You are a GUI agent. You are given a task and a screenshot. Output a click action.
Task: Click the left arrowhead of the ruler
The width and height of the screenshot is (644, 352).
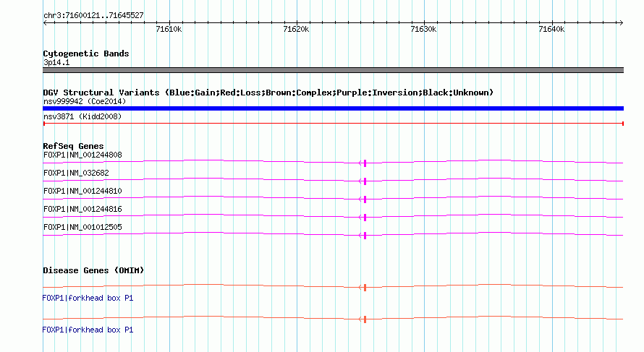[45, 22]
